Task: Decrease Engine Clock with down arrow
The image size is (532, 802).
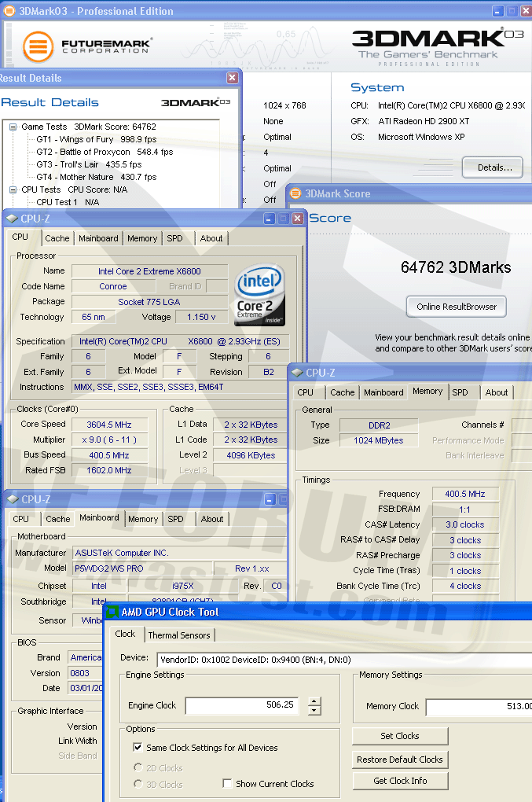Action: pyautogui.click(x=315, y=711)
